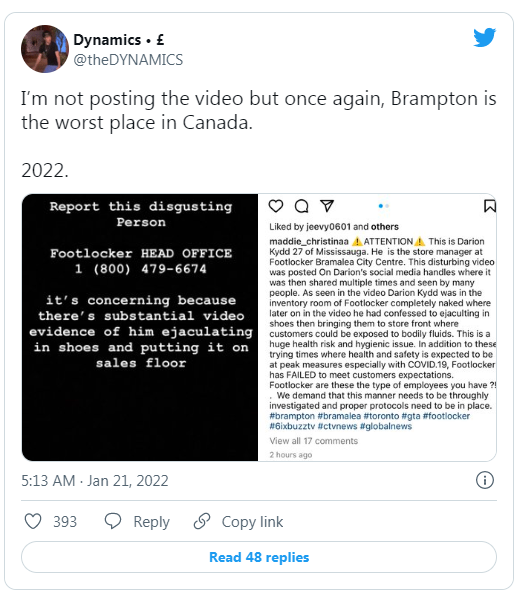Like the tweet with heart icon
The image size is (520, 594).
(33, 521)
